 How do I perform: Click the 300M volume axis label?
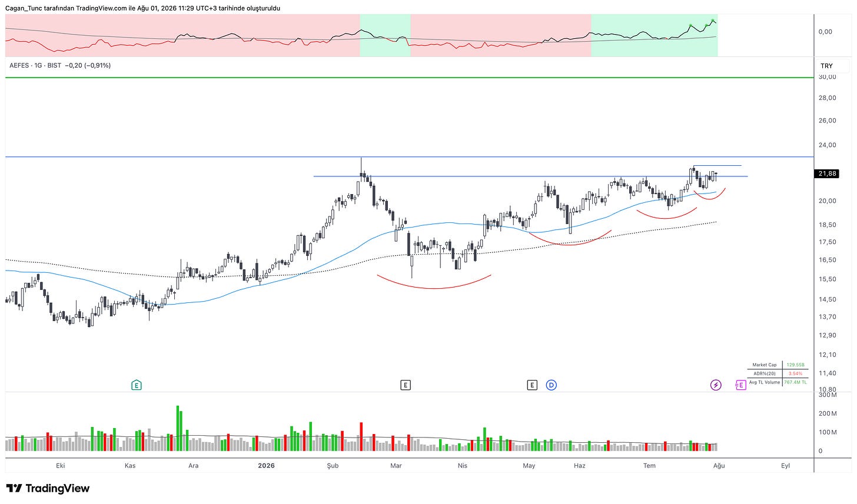tap(828, 395)
